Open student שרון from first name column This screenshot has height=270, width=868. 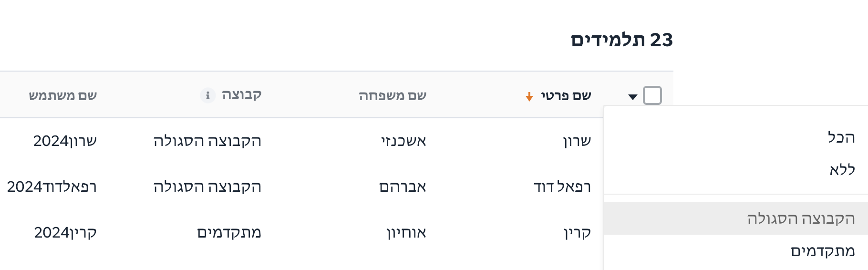577,141
